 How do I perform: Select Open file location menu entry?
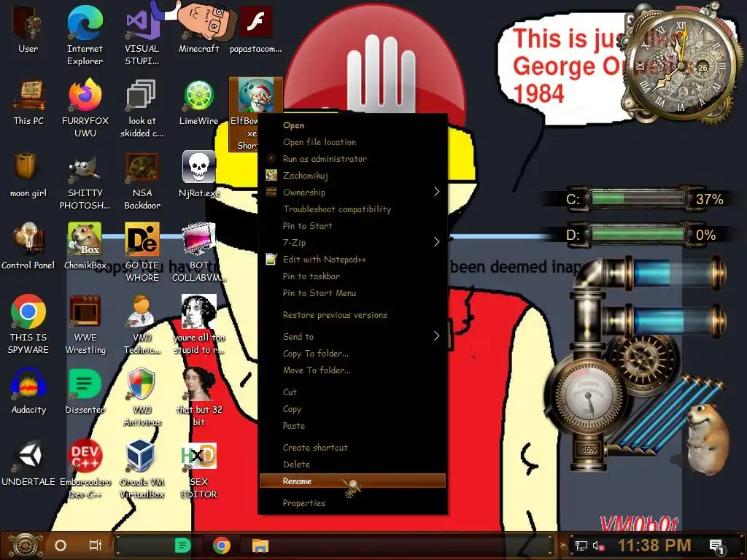[352, 142]
